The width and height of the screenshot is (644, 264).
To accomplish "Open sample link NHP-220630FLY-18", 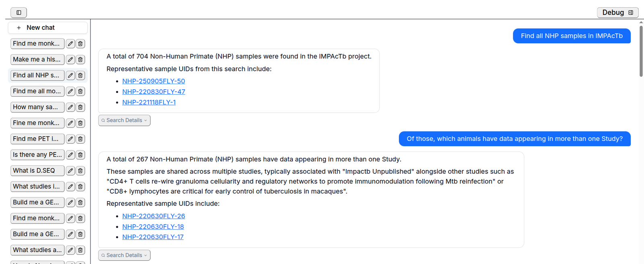I will coord(153,227).
